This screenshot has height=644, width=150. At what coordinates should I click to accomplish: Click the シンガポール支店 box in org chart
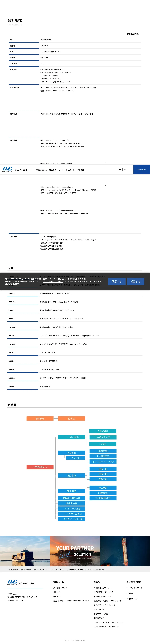pyautogui.click(x=71, y=514)
